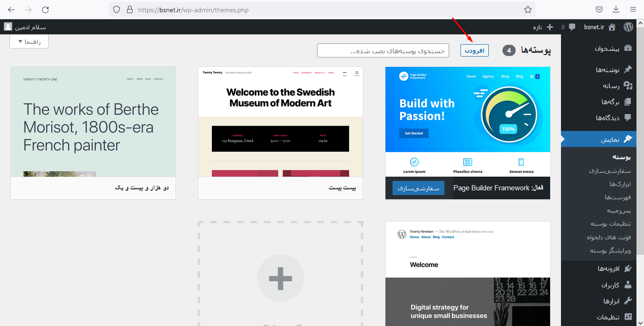The width and height of the screenshot is (644, 326).
Task: Click the media icon for رسانه
Action: 627,85
